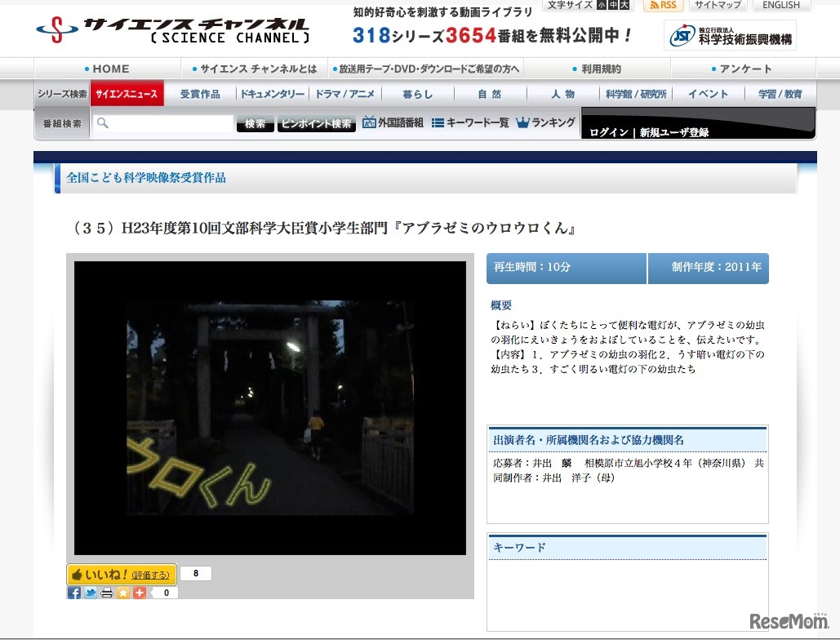Click the star bookmark icon
This screenshot has width=840, height=640.
pyautogui.click(x=123, y=593)
